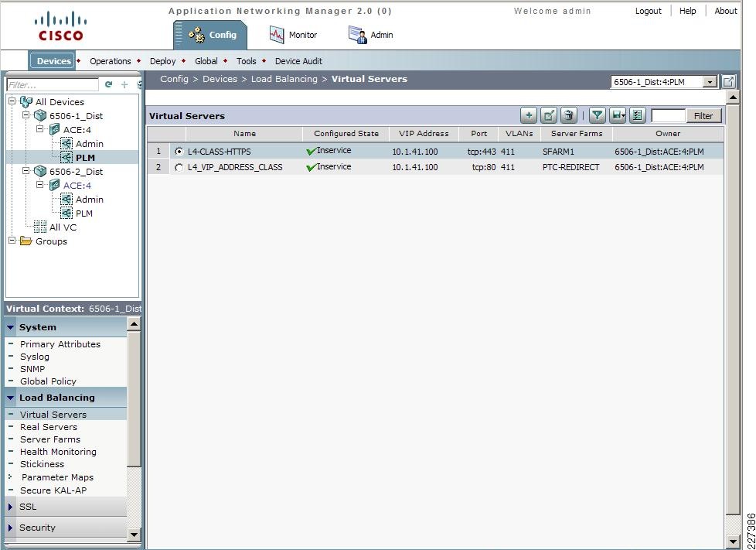Click Admin context icon under 6506-2_Dist
756x550 pixels.
[x=66, y=200]
